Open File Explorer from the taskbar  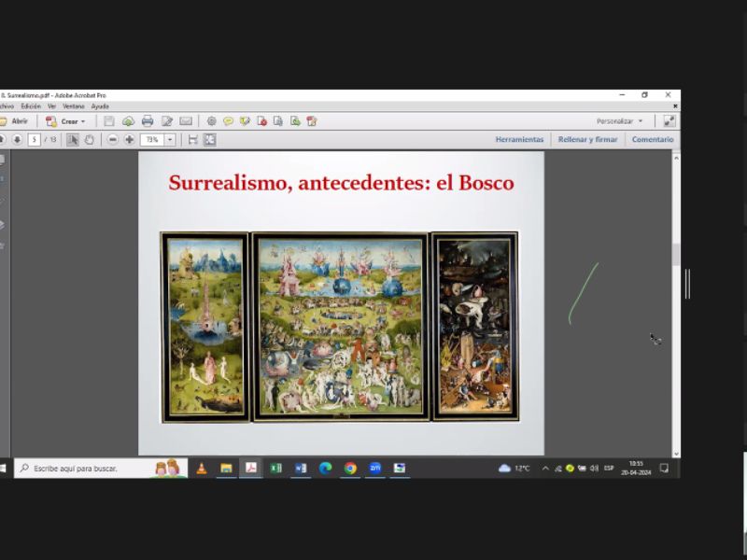[226, 469]
